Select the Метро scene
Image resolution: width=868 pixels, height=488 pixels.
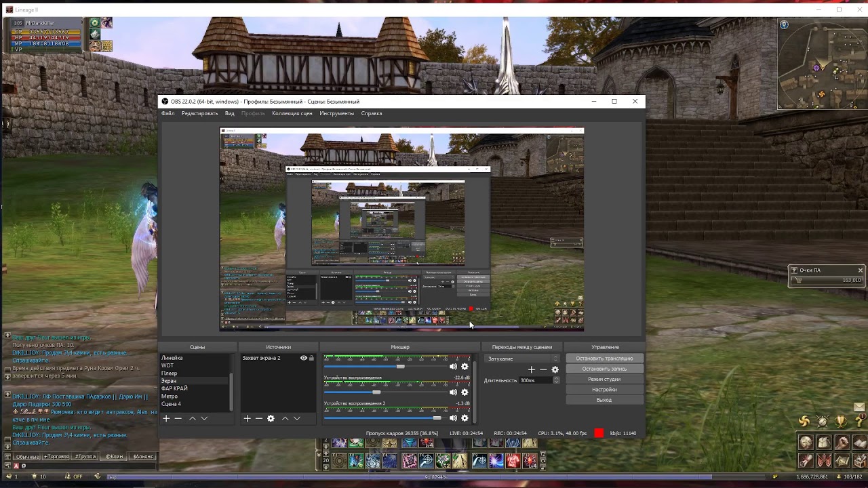point(195,396)
